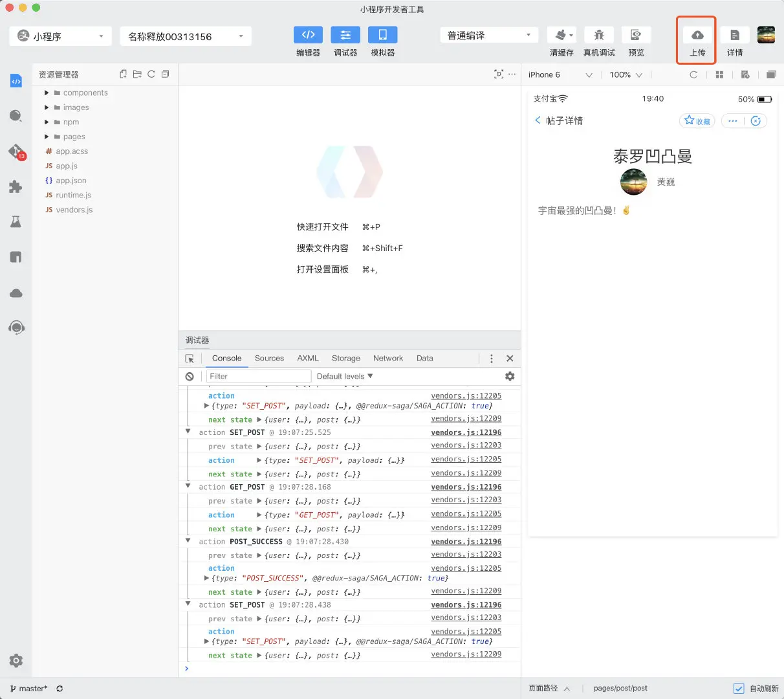Screen dimensions: 784x699
Task: Toggle the 自动刷新 checkbox
Action: tap(738, 689)
